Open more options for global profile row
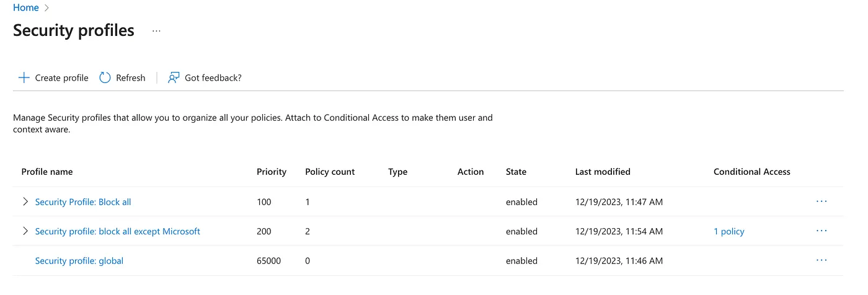The height and width of the screenshot is (295, 868). tap(821, 261)
